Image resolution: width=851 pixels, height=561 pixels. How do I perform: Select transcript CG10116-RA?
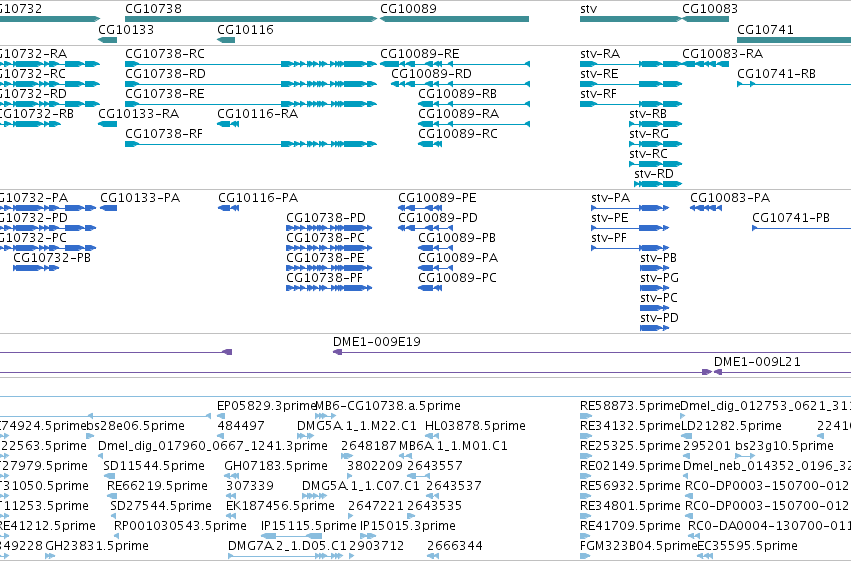[x=228, y=124]
